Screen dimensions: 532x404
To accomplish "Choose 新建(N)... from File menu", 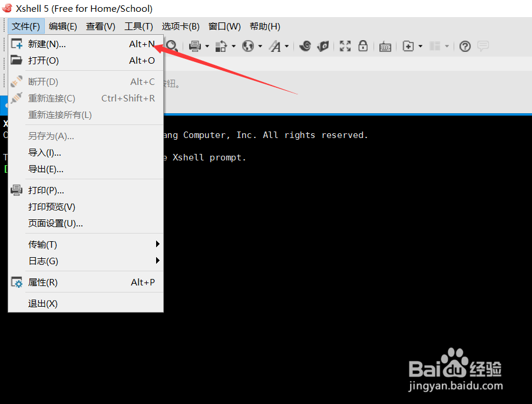I will (x=85, y=44).
